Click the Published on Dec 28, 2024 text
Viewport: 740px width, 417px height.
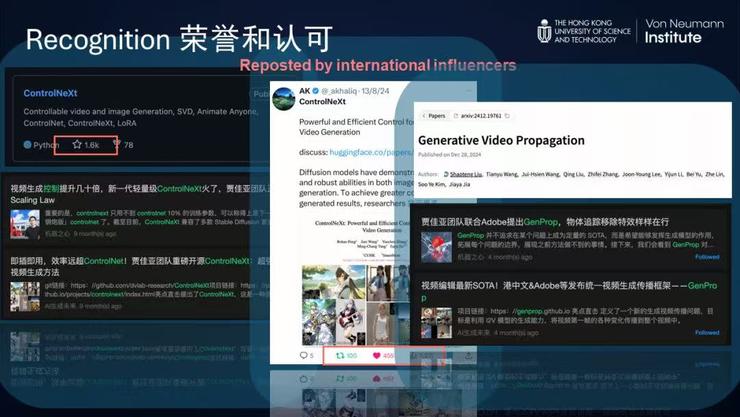click(x=449, y=154)
